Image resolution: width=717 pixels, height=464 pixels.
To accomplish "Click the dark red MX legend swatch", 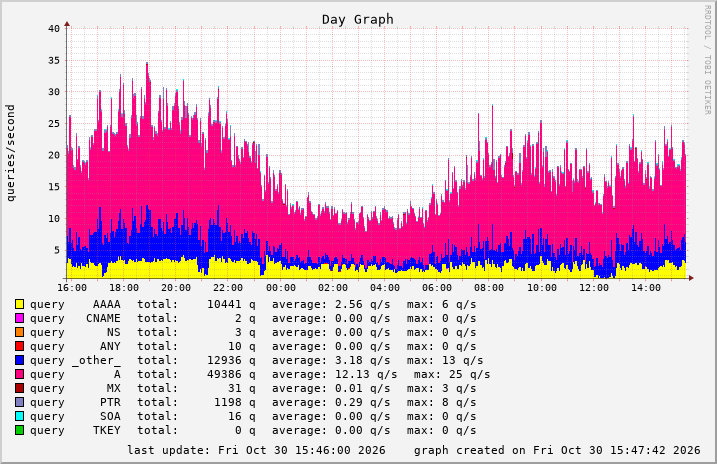I will (x=19, y=389).
